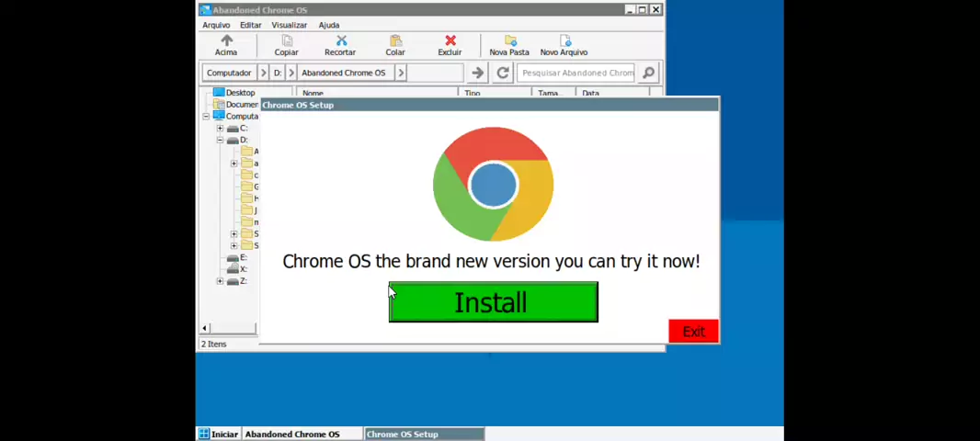980x441 pixels.
Task: Expand the Z: drive tree node
Action: [221, 281]
